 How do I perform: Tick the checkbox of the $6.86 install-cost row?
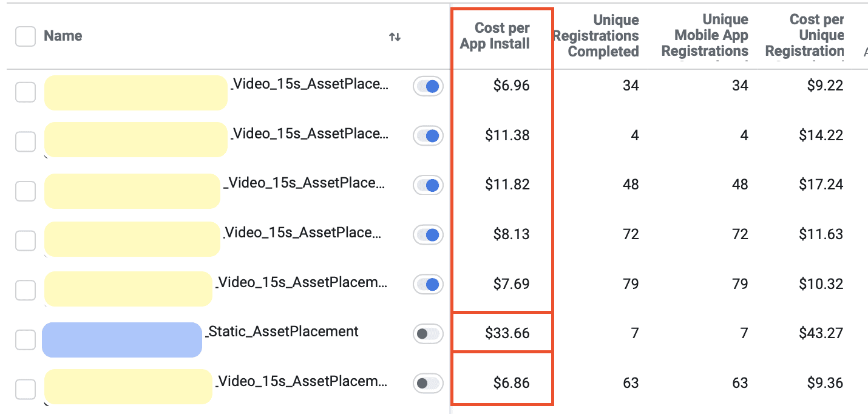click(x=25, y=389)
